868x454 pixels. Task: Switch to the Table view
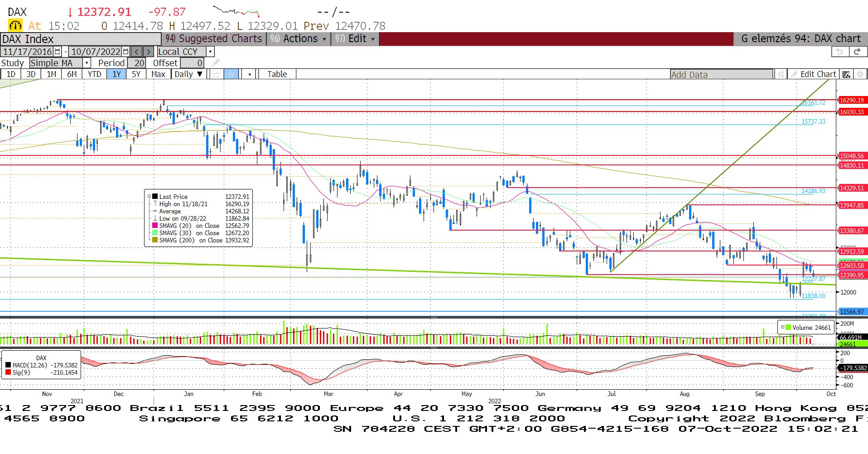pos(277,74)
